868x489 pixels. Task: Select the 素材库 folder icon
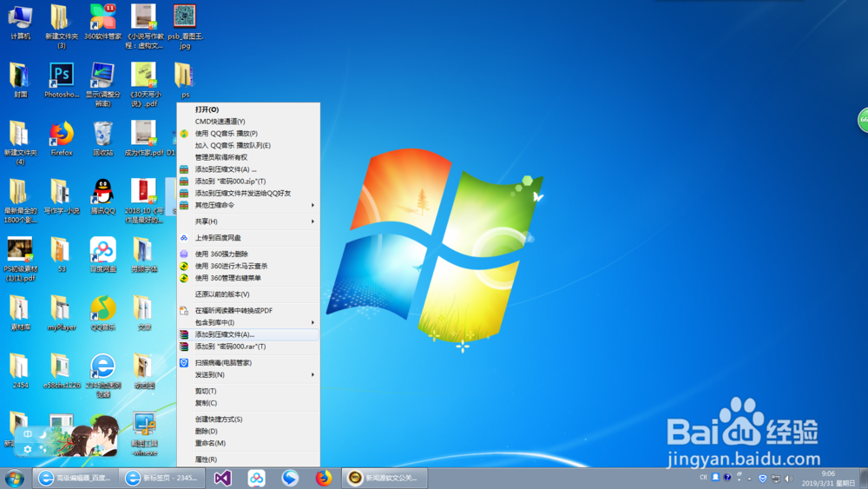click(21, 313)
